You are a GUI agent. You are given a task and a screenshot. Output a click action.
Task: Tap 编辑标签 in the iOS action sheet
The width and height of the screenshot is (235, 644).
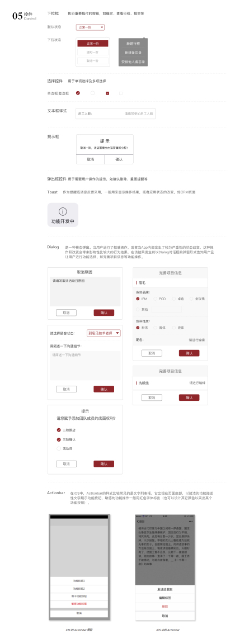[x=164, y=597]
